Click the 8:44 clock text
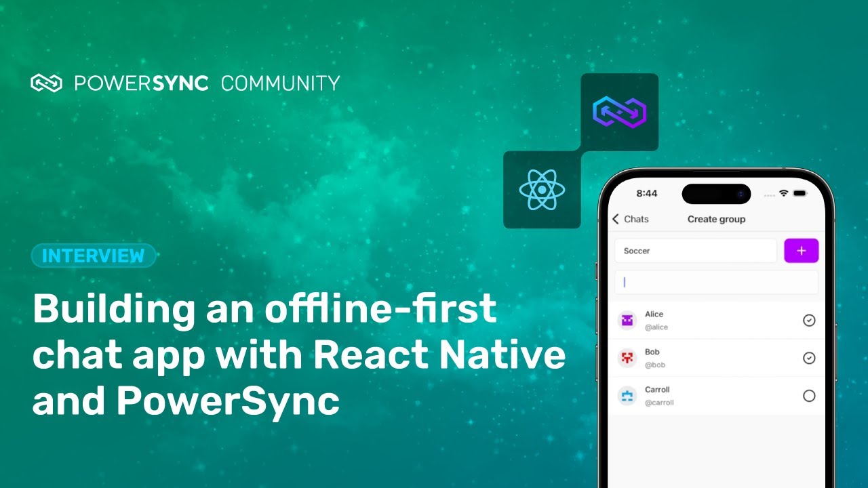The height and width of the screenshot is (488, 868). pos(647,193)
